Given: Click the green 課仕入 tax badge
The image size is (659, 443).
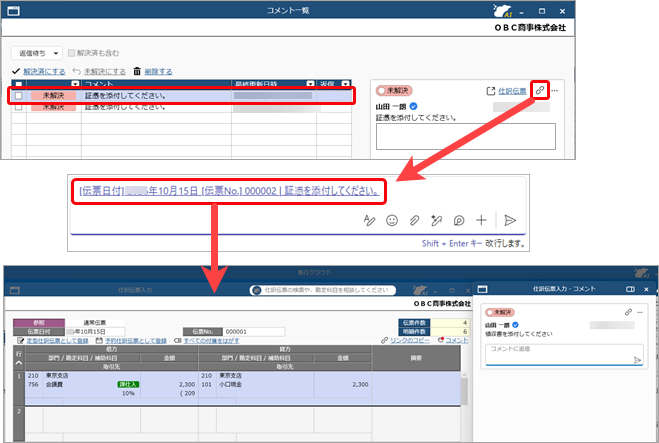Looking at the screenshot, I should [x=128, y=384].
